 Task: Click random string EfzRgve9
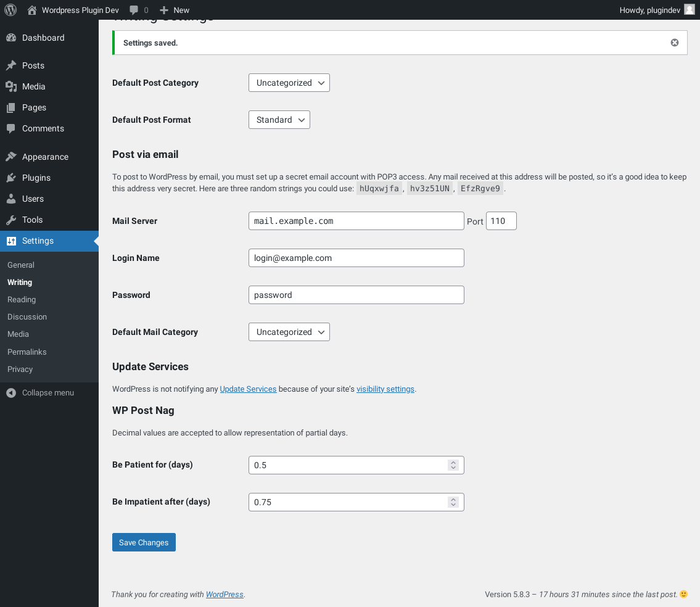tap(480, 189)
